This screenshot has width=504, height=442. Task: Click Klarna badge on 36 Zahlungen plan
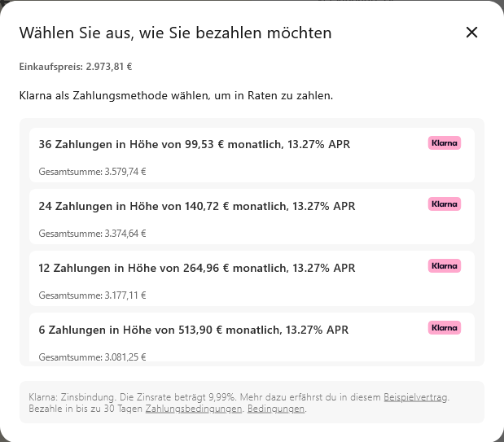[445, 142]
